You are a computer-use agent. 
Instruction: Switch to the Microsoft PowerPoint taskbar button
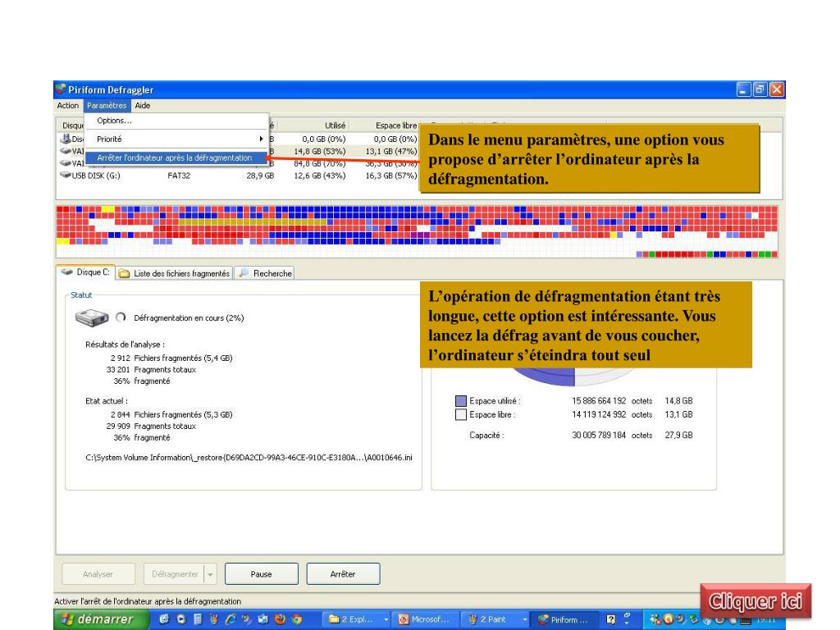pos(426,619)
